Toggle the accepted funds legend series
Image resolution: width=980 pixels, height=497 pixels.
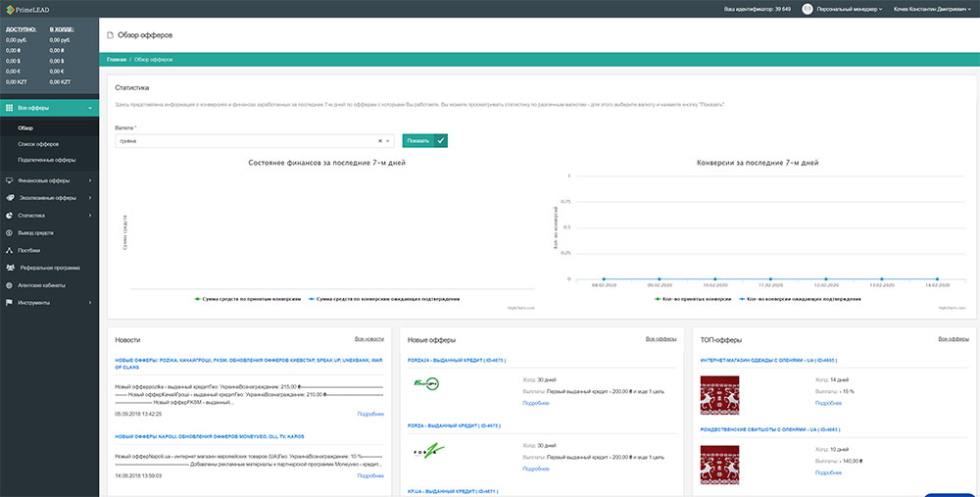tap(248, 299)
